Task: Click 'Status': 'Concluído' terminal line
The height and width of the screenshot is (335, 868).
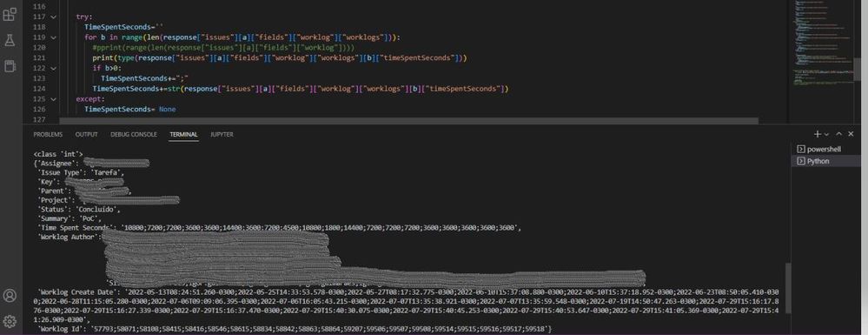Action: coord(78,210)
